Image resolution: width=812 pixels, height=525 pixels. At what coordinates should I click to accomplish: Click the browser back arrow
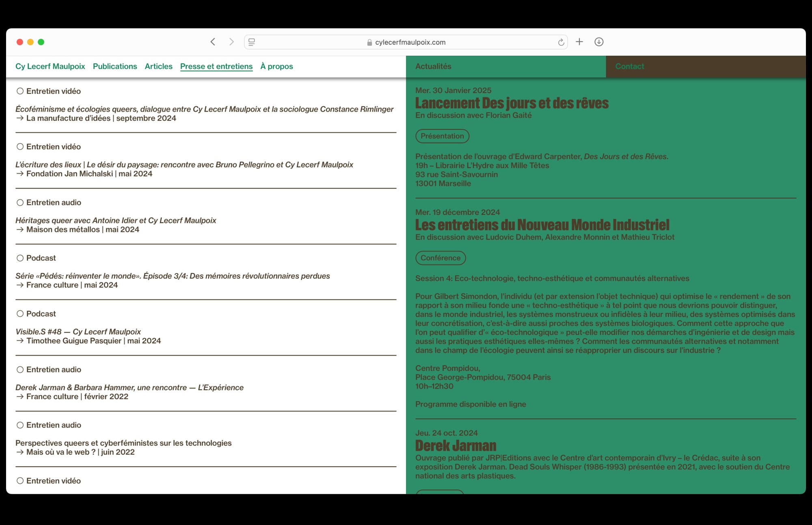pos(213,42)
